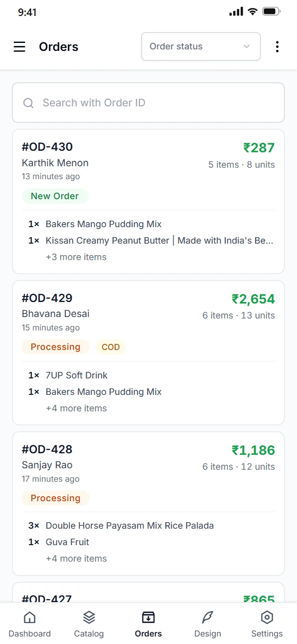Show +4 more items in OD-428
297x644 pixels.
pyautogui.click(x=76, y=559)
